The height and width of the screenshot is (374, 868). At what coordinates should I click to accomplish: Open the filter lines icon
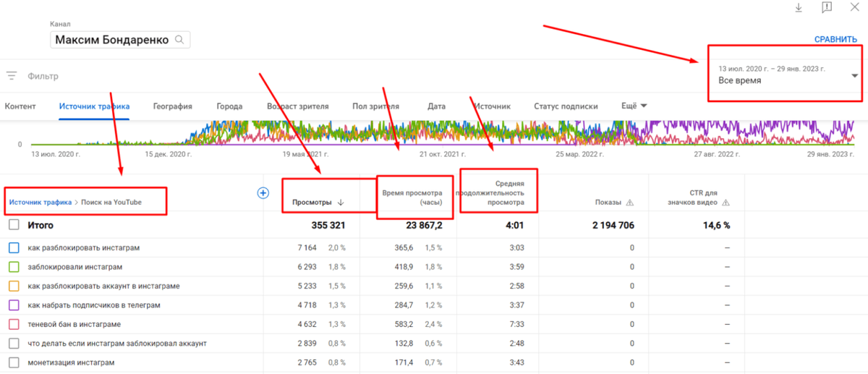coord(12,75)
